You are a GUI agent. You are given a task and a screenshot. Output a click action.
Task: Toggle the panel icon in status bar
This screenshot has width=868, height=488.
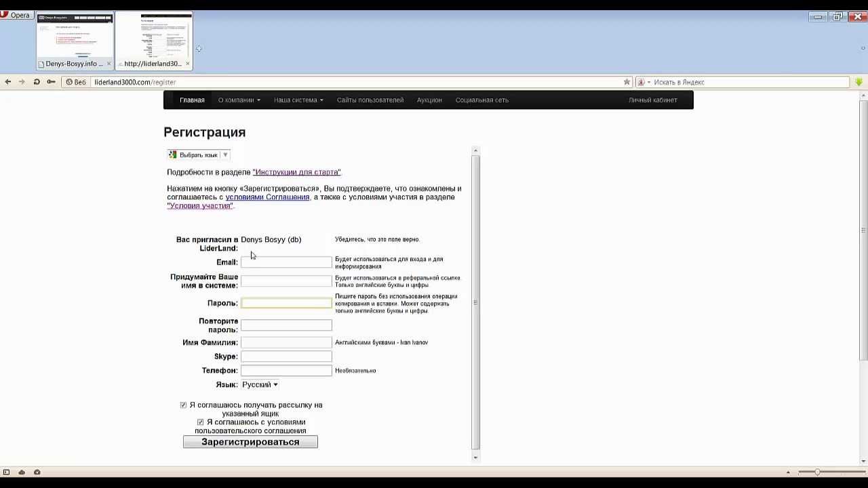point(7,472)
